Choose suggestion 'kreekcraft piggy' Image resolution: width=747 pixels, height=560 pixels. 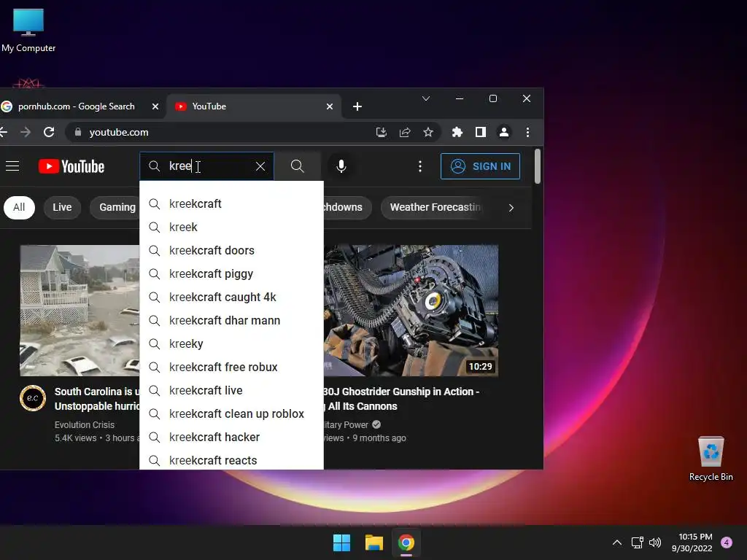[231, 274]
